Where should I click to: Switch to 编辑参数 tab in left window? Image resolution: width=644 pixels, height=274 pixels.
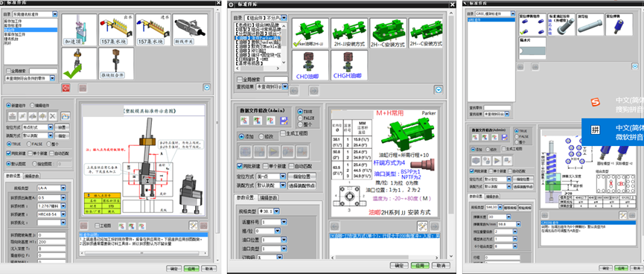31,176
